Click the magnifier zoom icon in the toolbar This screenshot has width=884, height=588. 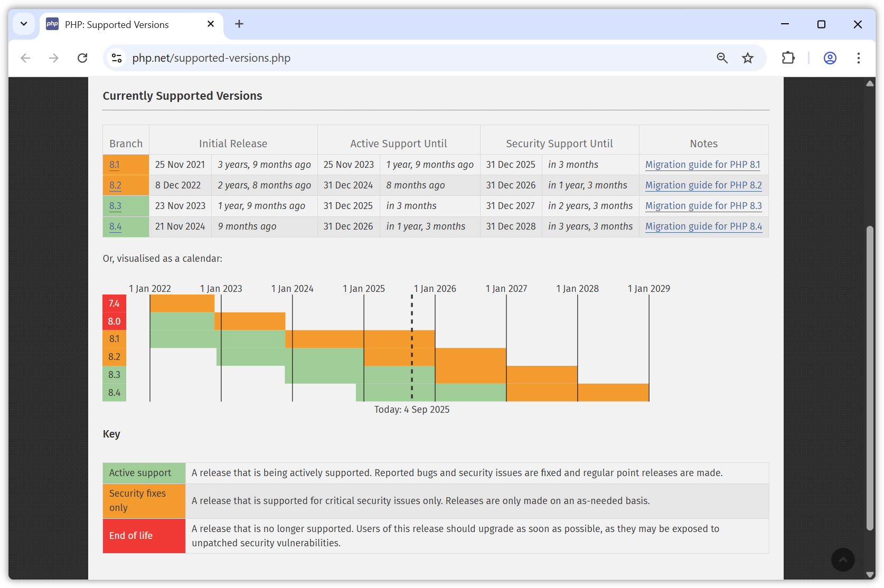(x=722, y=58)
